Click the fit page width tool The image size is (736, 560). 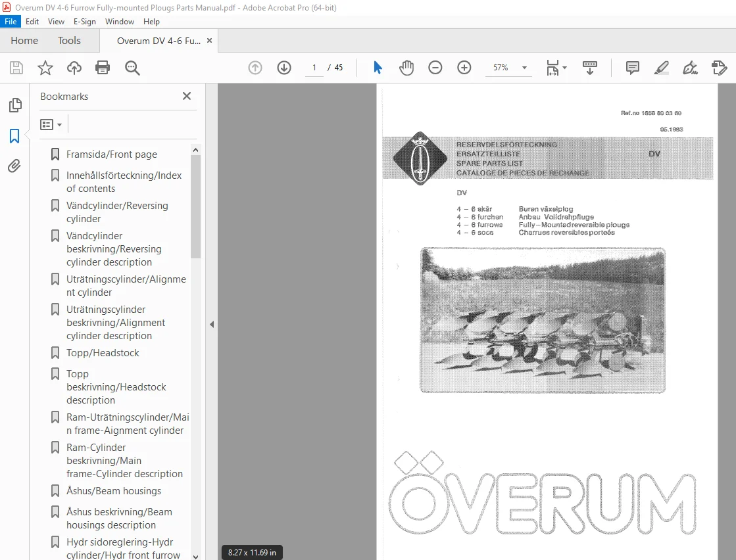(552, 68)
